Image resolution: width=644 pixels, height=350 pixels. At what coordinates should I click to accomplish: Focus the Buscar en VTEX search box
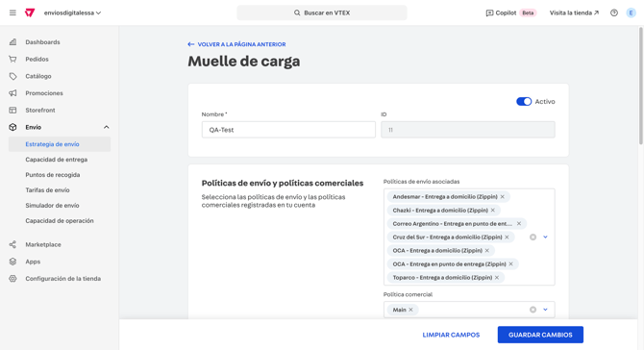pyautogui.click(x=322, y=12)
